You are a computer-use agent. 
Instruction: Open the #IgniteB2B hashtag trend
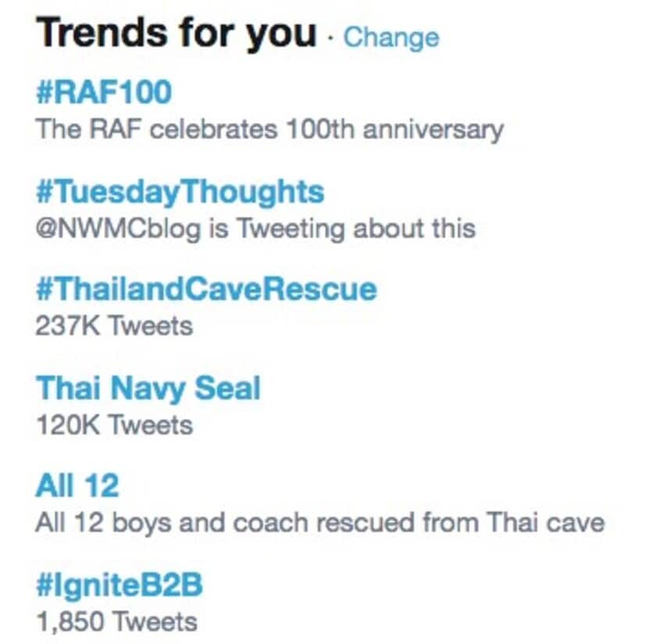(x=120, y=585)
